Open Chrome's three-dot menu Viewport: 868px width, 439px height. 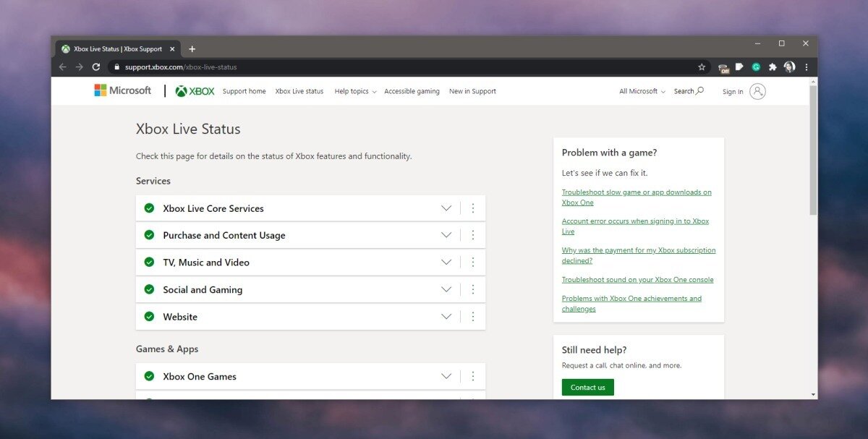point(807,66)
